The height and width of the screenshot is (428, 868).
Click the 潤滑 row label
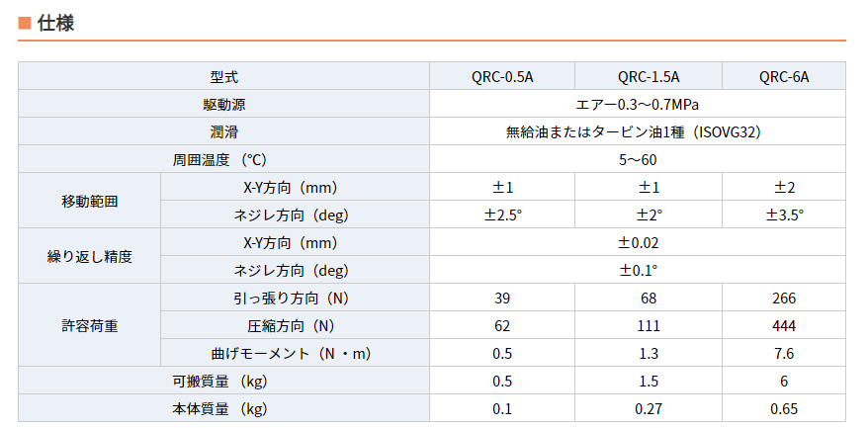coord(224,131)
